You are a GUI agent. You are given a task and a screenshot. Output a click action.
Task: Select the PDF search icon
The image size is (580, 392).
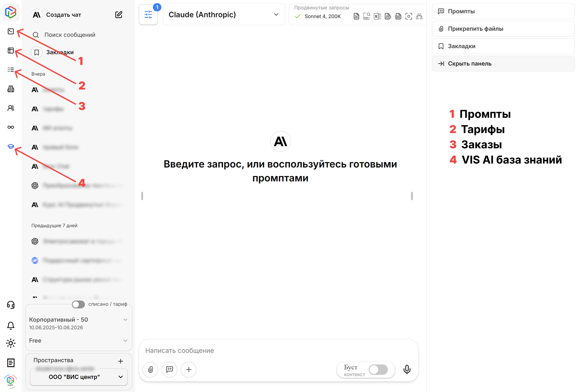(367, 16)
